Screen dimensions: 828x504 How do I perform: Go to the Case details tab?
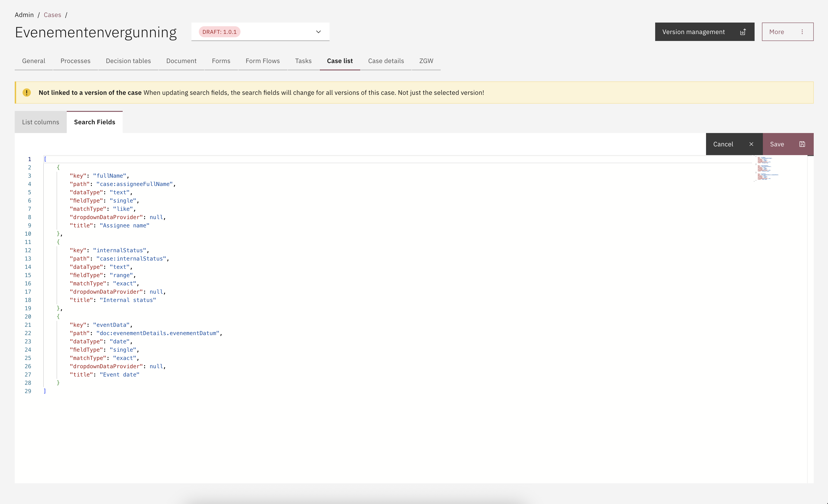(386, 61)
